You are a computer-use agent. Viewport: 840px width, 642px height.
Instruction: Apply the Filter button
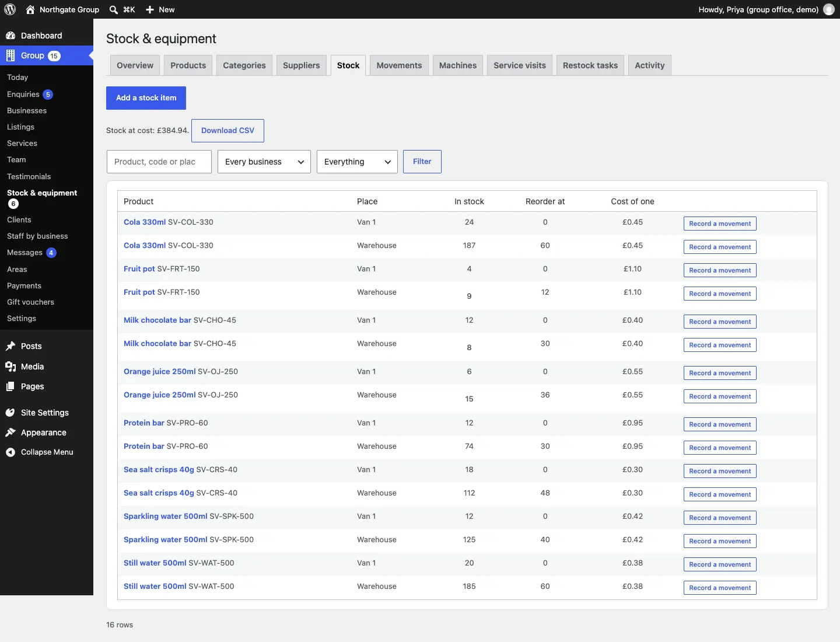click(x=422, y=162)
